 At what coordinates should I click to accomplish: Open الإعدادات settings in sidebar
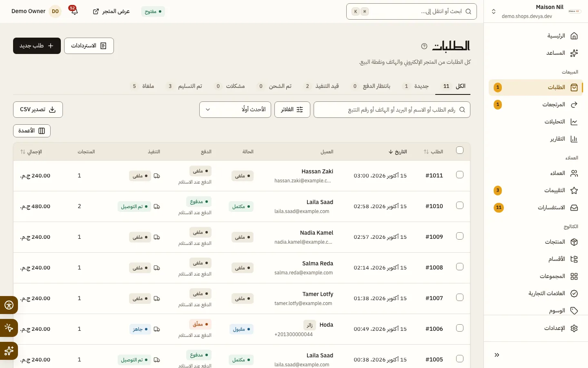536,328
